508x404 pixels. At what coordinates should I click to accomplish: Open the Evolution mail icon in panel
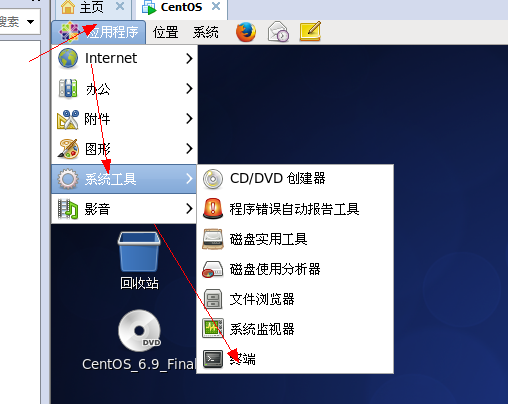coord(278,32)
